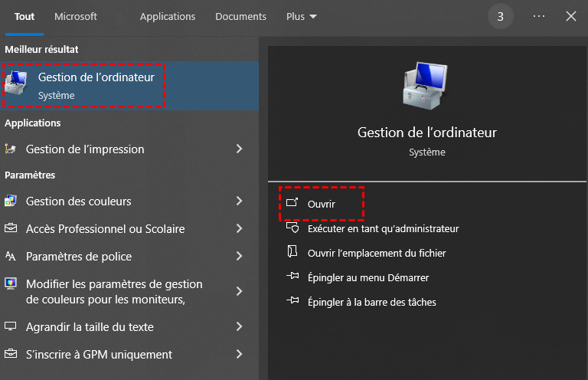588x380 pixels.
Task: Click the Gestion de l'ordinateur title in preview pane
Action: (x=426, y=133)
